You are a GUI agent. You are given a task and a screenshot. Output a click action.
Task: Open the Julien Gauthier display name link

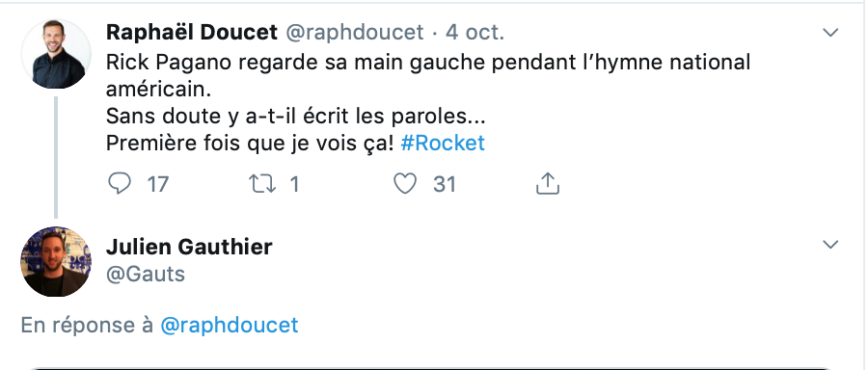pos(189,247)
